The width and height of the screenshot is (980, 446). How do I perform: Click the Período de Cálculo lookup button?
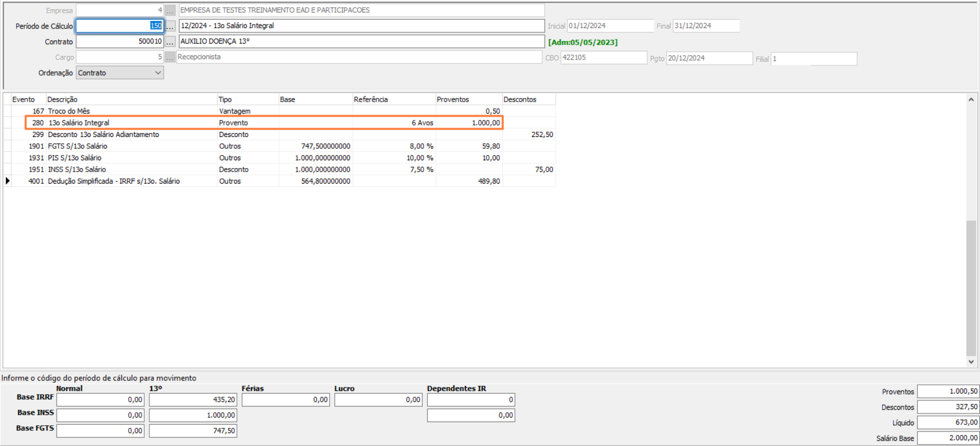click(x=170, y=26)
